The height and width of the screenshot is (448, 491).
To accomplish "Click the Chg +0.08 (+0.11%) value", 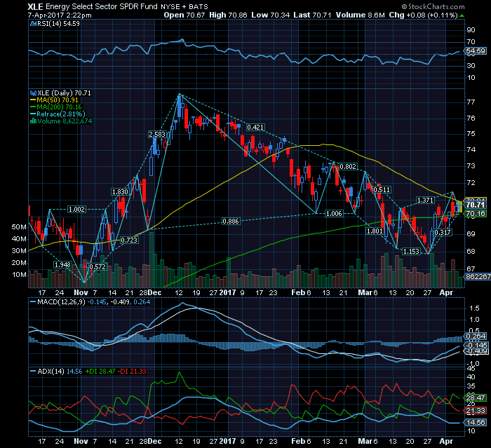I will (424, 15).
